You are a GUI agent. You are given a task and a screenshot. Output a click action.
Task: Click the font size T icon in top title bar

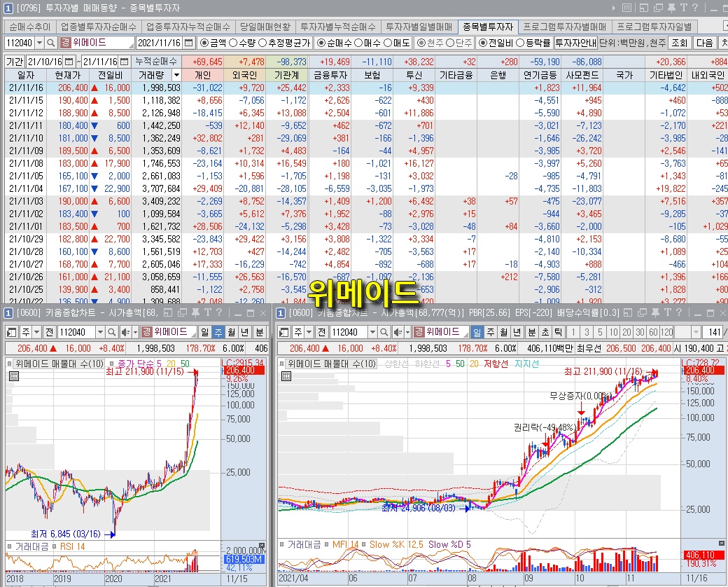coord(683,8)
